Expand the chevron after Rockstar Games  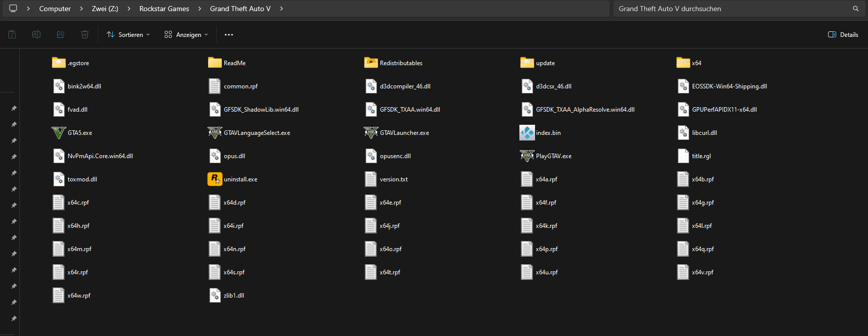pos(200,9)
